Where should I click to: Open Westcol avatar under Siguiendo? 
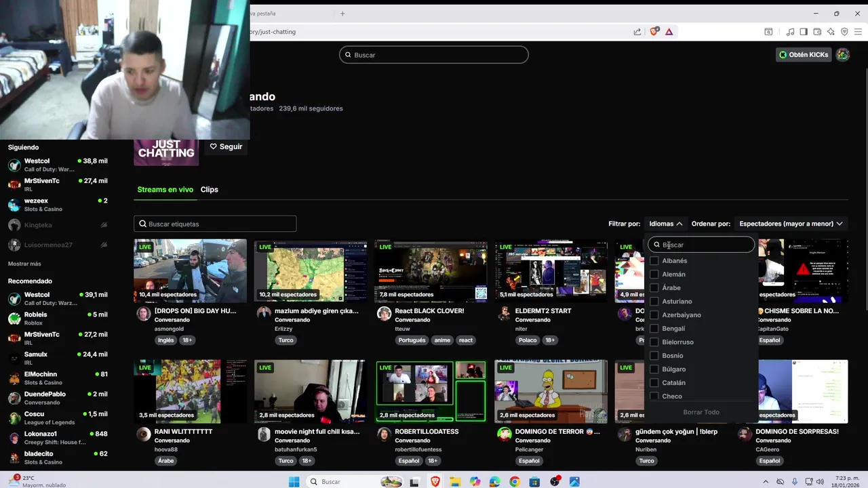point(14,165)
